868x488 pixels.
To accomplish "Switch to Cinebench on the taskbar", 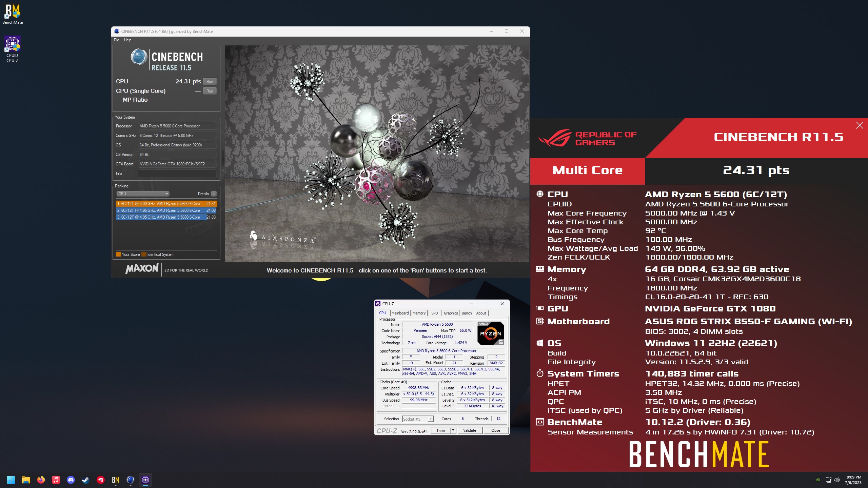I will pos(130,480).
